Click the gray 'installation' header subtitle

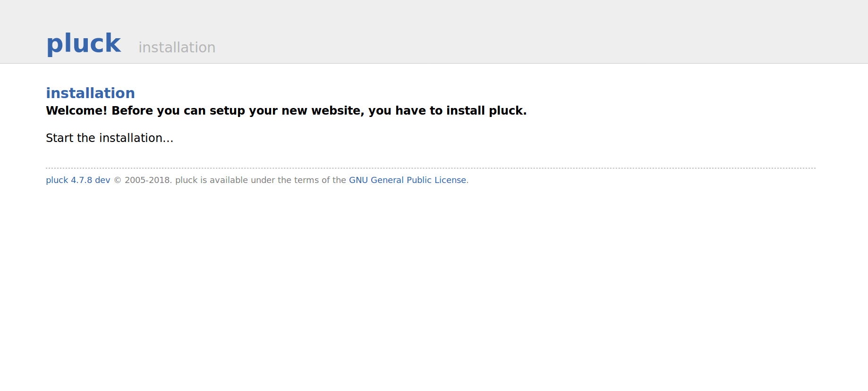(x=177, y=47)
